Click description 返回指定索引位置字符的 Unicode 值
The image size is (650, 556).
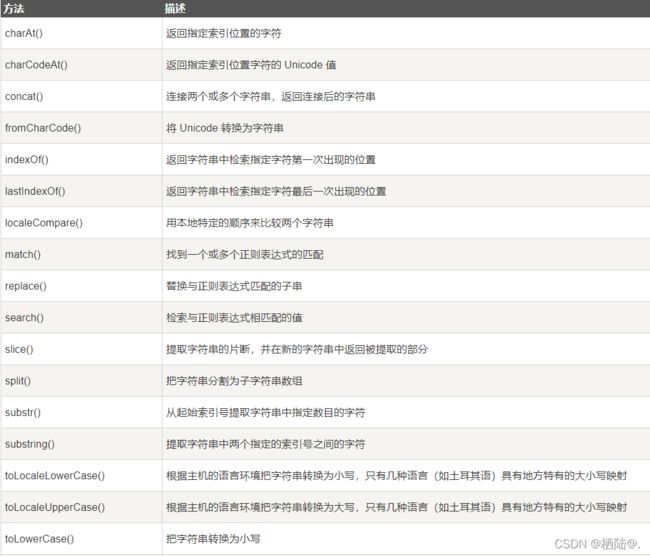pyautogui.click(x=251, y=65)
